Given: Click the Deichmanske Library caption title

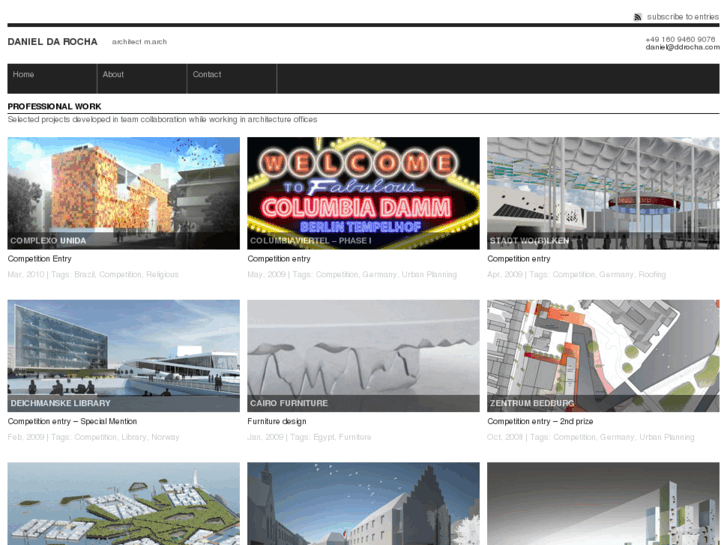Looking at the screenshot, I should point(60,403).
